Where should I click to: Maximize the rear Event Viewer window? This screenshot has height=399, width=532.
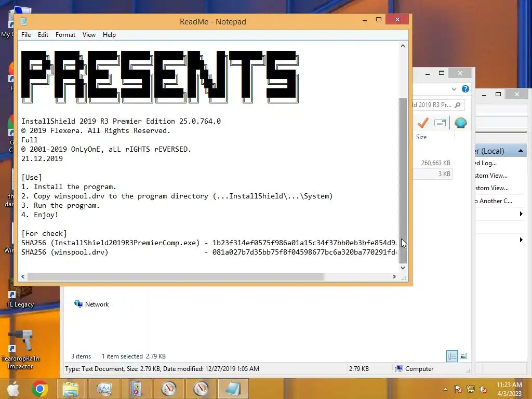pos(498,95)
